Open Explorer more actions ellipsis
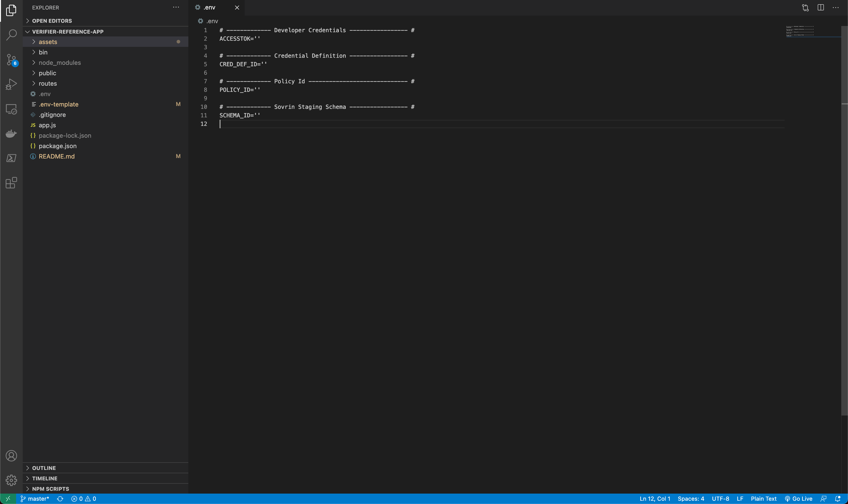 coord(176,7)
